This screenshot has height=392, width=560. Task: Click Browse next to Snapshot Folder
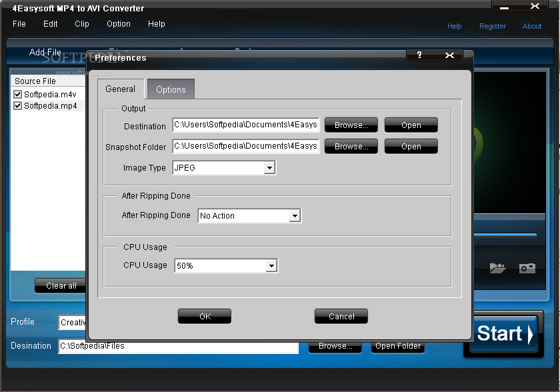click(x=351, y=147)
